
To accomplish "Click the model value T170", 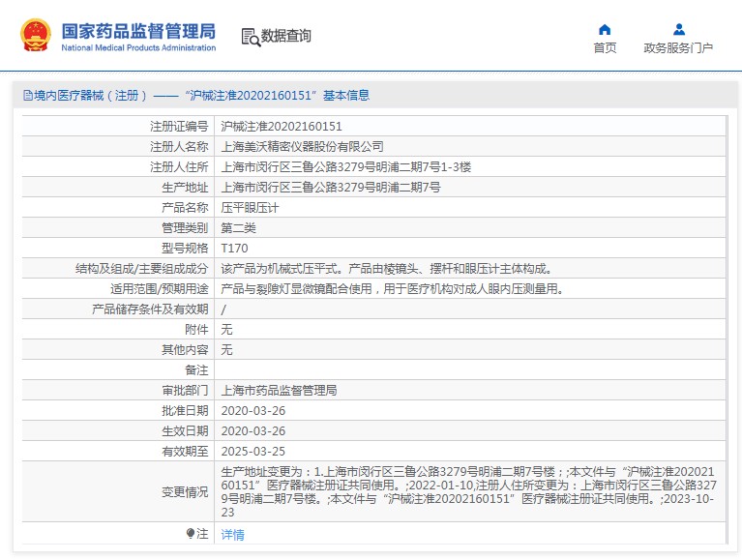I will point(234,249).
